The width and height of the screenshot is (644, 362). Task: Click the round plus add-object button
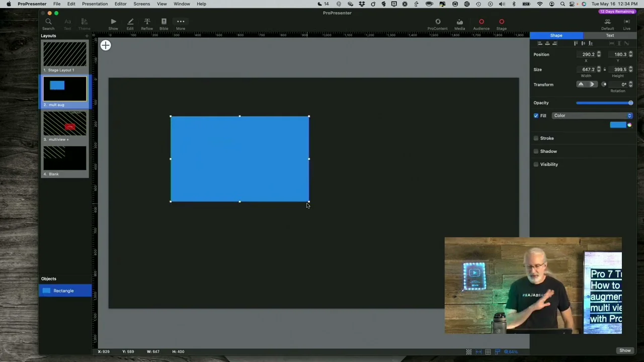(105, 46)
